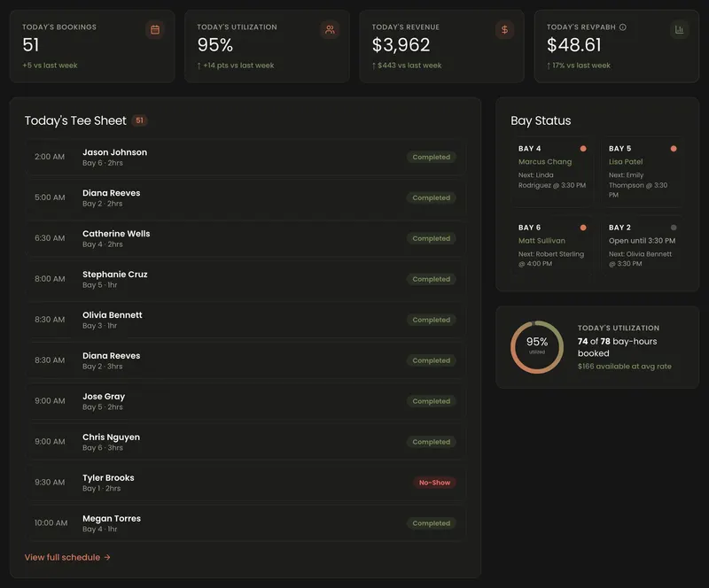Viewport: 709px width, 588px height.
Task: Click the Bay 6 orange status dot
Action: click(x=583, y=228)
